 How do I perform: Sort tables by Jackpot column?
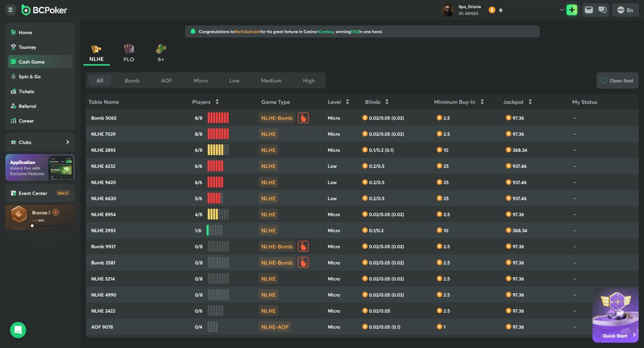[530, 102]
